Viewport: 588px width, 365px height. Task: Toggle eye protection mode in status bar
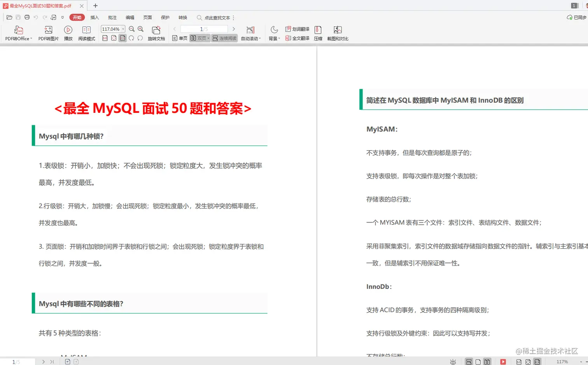point(453,361)
